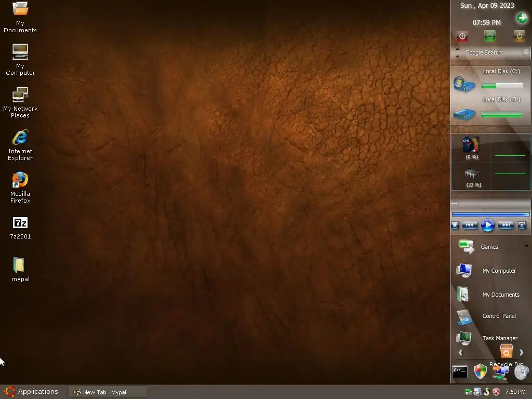The image size is (532, 399).
Task: Click the tray network computers icon
Action: [477, 392]
